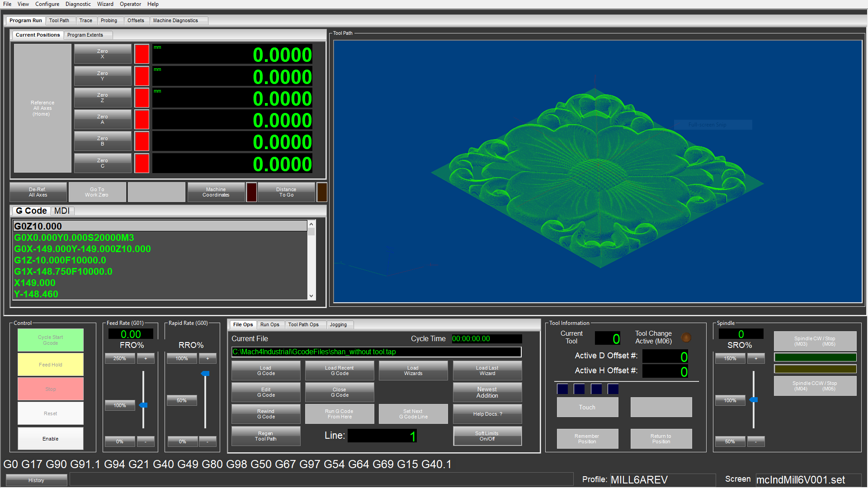This screenshot has height=488, width=868.
Task: Switch to the Offsets tab
Action: click(136, 20)
